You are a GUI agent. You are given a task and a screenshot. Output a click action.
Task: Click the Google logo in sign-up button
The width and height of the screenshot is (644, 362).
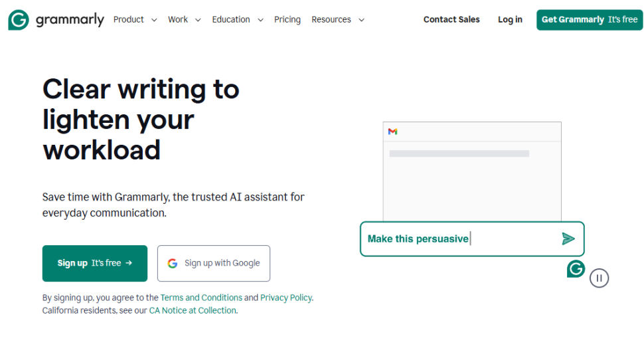click(173, 263)
